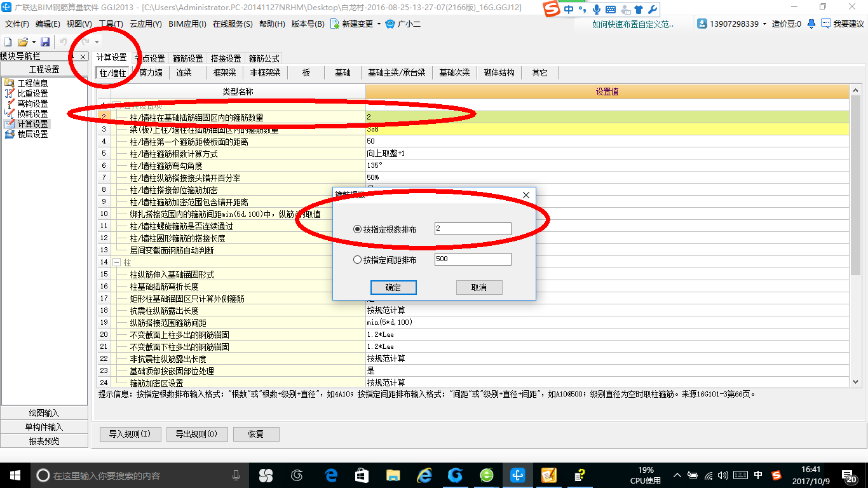Screen dimensions: 868x488
Task: Click the user account avatar icon
Action: pos(702,24)
